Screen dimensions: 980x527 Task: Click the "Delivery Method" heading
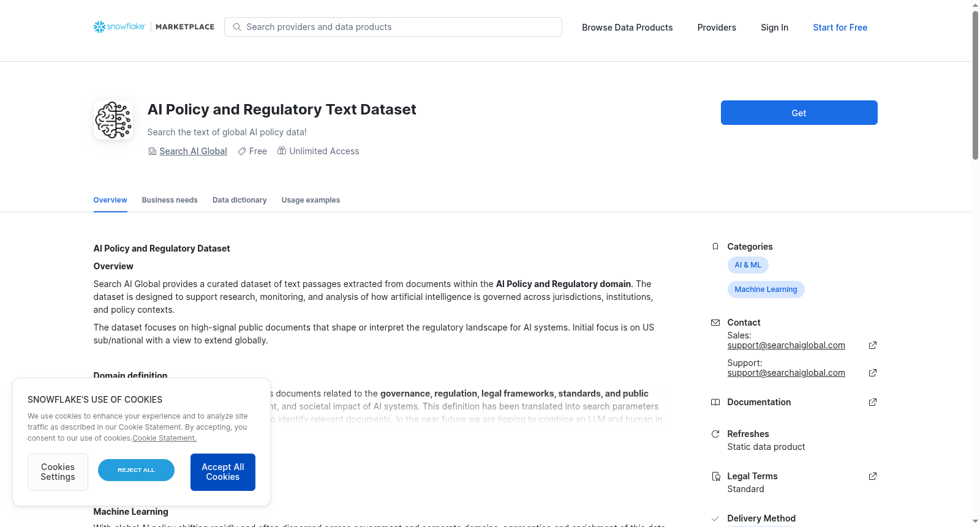761,518
